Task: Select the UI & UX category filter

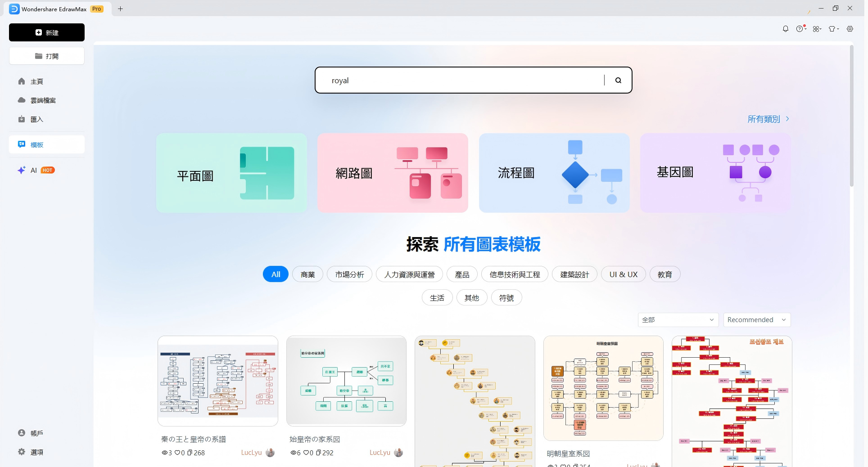Action: 623,274
